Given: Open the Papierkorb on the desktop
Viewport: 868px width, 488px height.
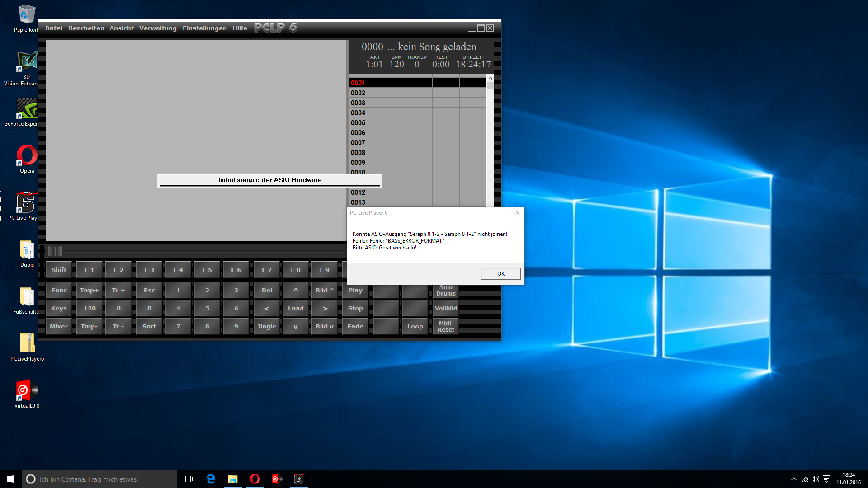Looking at the screenshot, I should (x=27, y=14).
